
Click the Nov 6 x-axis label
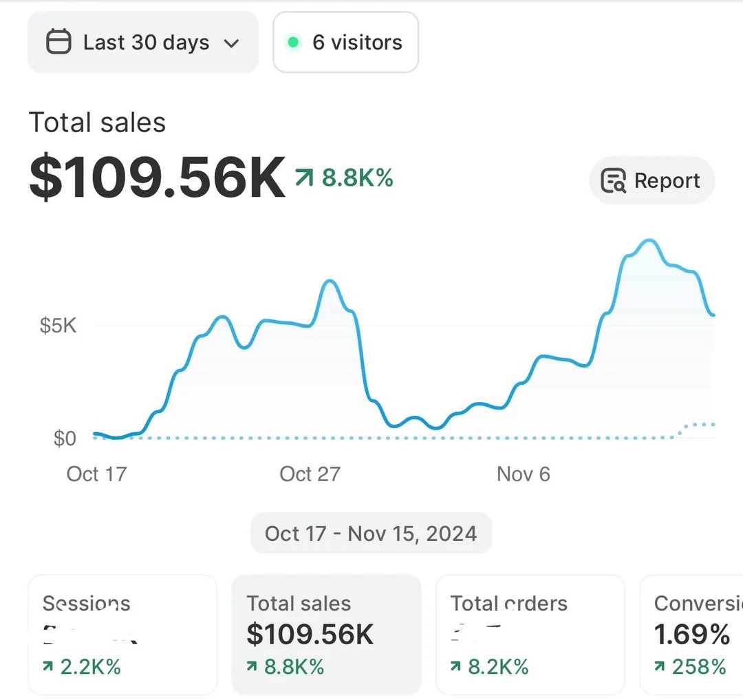click(x=524, y=474)
